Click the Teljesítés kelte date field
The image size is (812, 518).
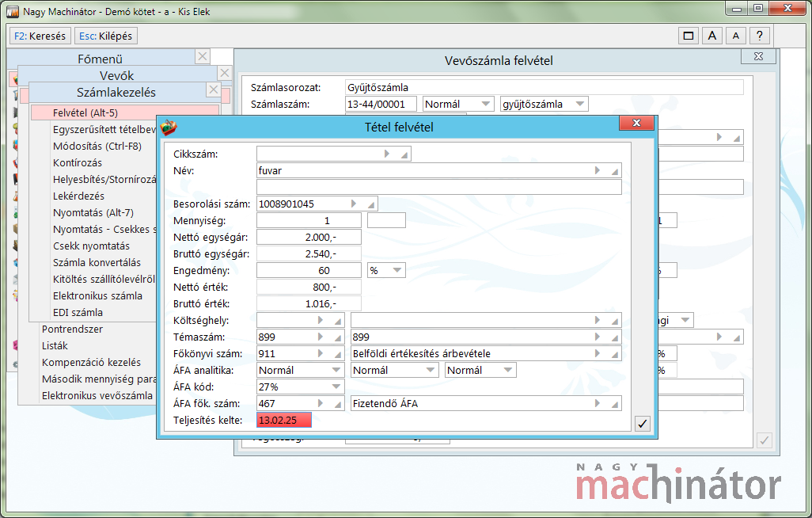(x=284, y=420)
